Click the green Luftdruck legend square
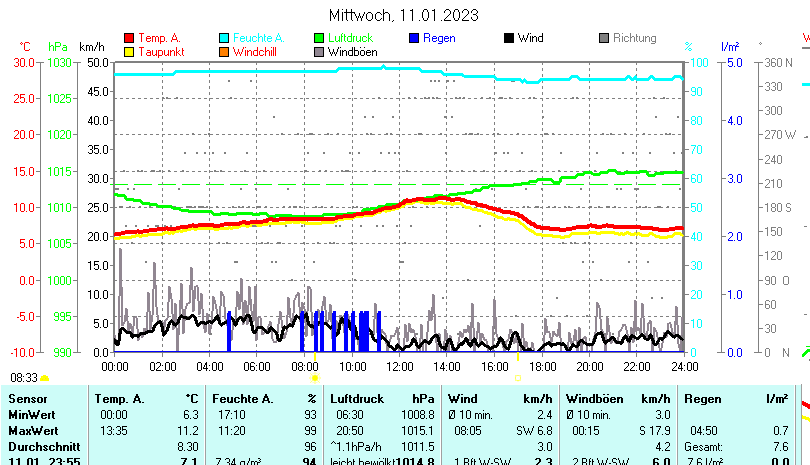 click(x=319, y=38)
